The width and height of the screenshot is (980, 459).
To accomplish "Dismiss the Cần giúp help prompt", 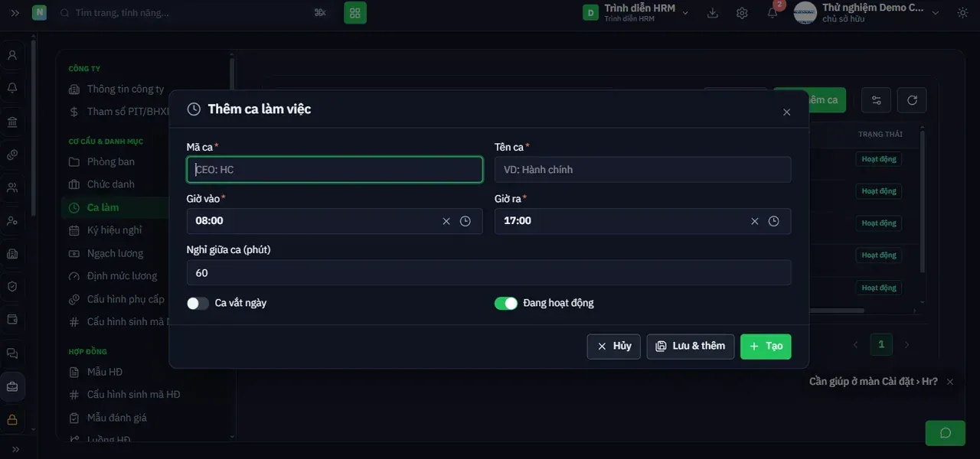I will pos(950,382).
